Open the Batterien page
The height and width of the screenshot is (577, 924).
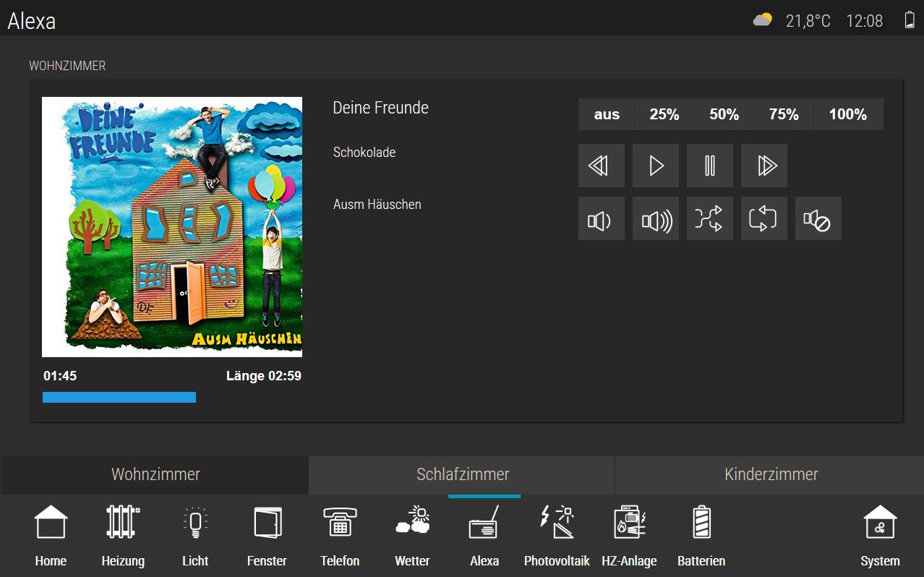pos(701,536)
